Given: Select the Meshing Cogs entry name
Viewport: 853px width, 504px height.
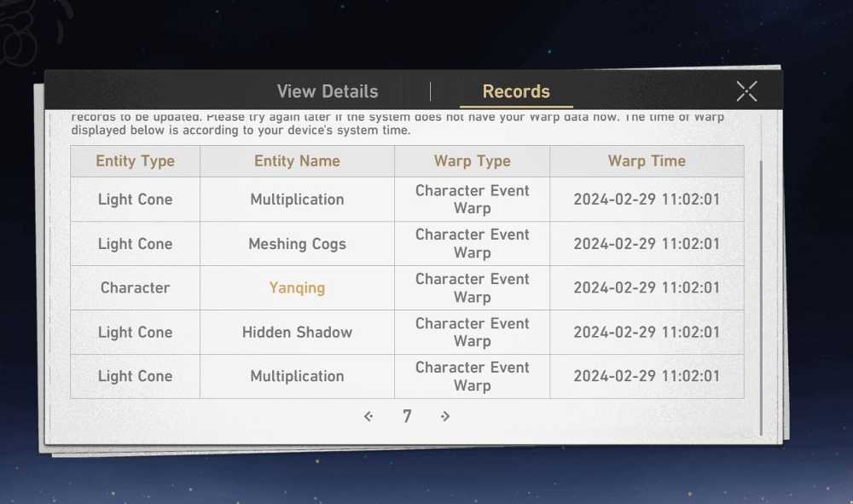Looking at the screenshot, I should (x=297, y=244).
